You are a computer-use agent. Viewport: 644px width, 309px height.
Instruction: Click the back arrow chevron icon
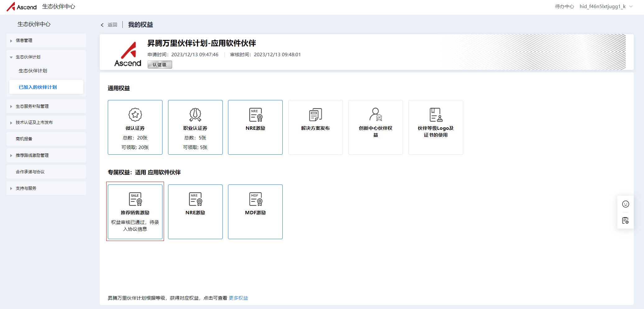[x=102, y=25]
